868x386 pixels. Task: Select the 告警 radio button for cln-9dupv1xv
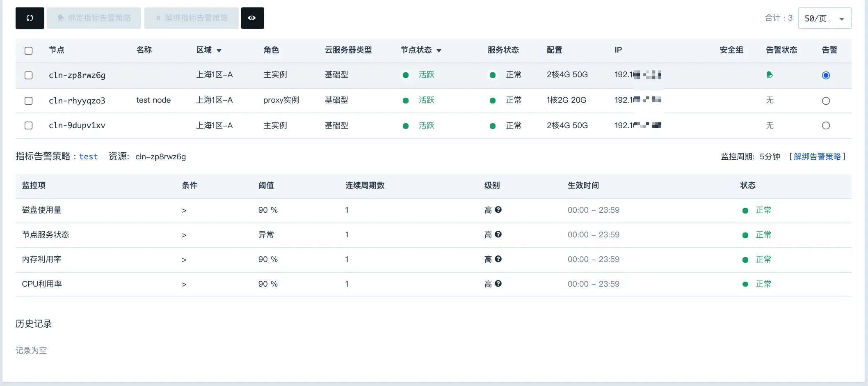click(826, 126)
